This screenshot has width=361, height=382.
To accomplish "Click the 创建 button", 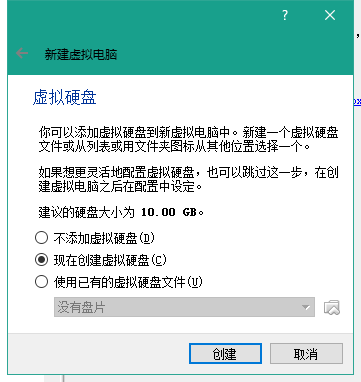I will point(225,354).
